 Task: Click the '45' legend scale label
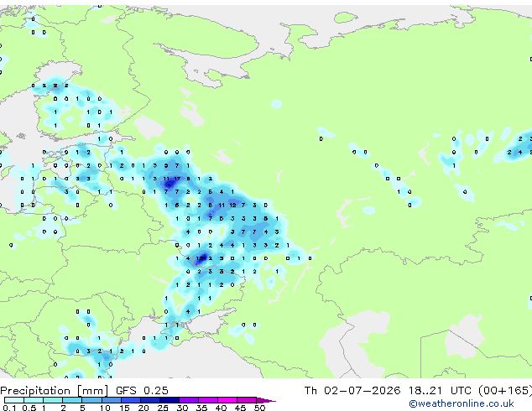(x=240, y=408)
